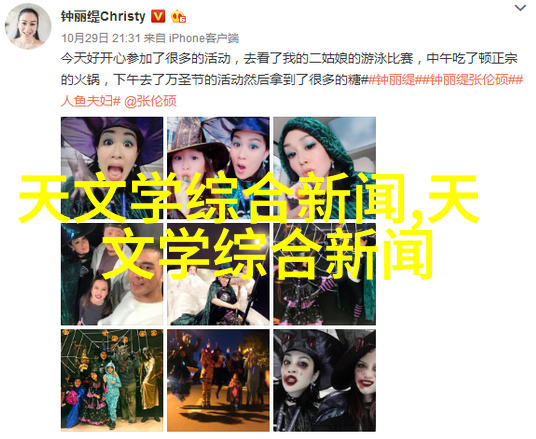536x439 pixels.
Task: Open the photo of two witches in hats
Action: click(218, 168)
